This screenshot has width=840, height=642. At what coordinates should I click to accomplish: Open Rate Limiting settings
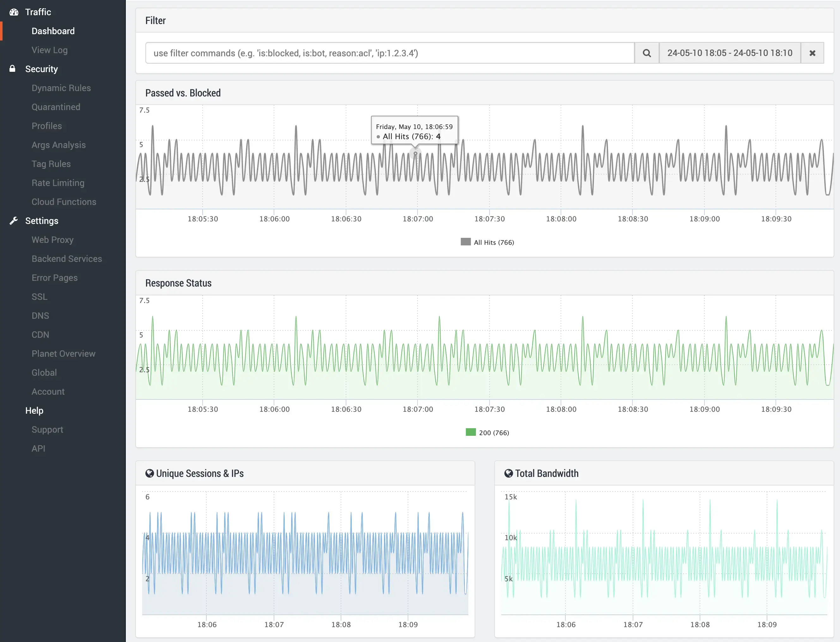(x=58, y=183)
